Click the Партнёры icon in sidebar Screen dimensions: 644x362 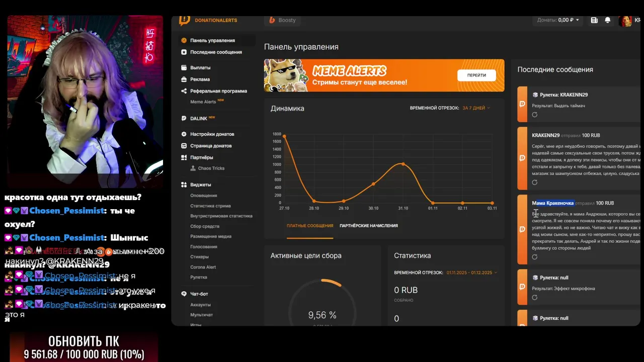pos(184,157)
